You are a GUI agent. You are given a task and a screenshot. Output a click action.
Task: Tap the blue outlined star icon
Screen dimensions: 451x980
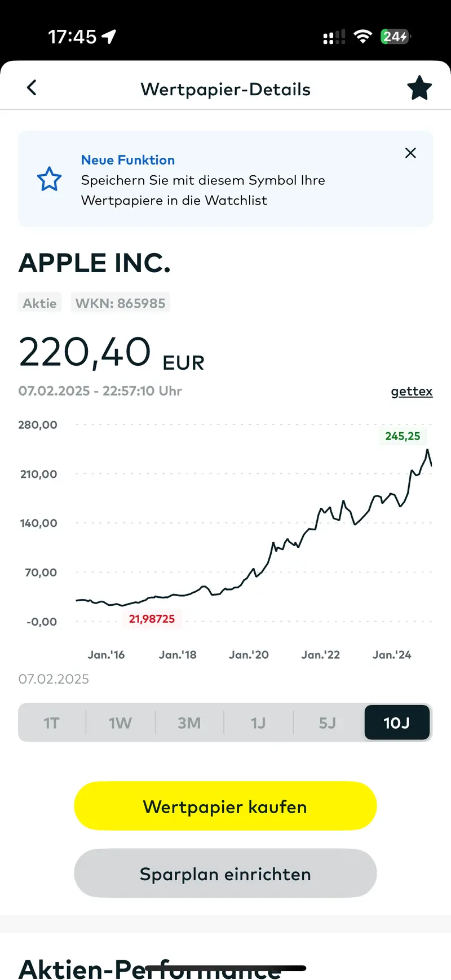pyautogui.click(x=49, y=179)
